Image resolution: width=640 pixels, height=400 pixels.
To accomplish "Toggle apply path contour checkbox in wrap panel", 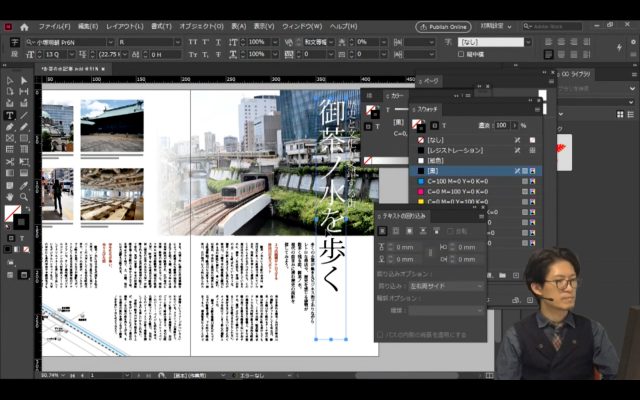I will pyautogui.click(x=380, y=335).
